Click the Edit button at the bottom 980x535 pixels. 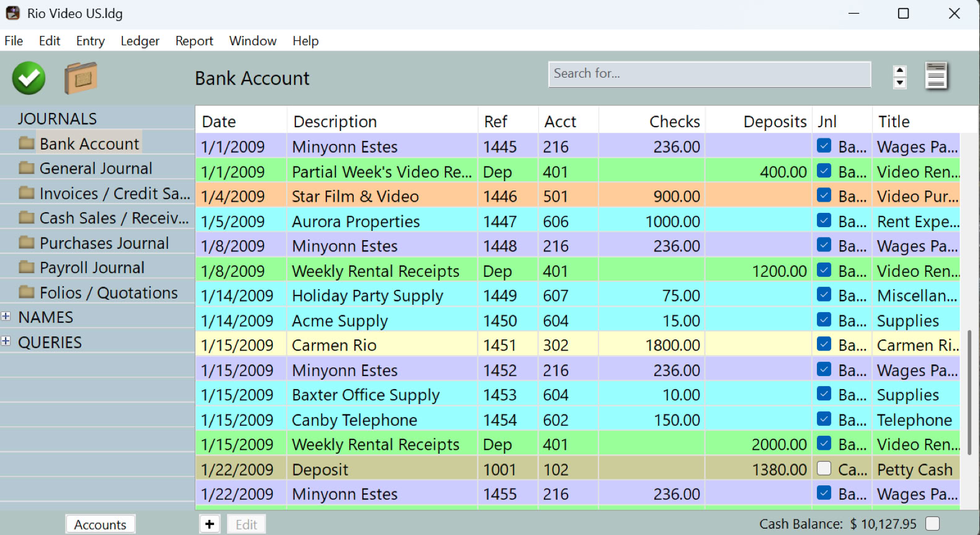pyautogui.click(x=246, y=524)
